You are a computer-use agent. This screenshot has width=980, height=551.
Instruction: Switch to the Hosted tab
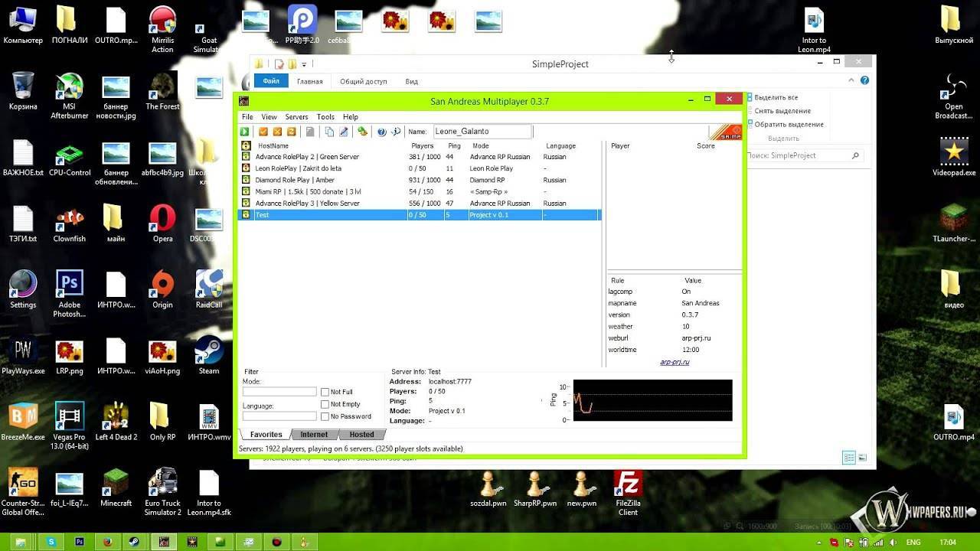click(x=361, y=435)
